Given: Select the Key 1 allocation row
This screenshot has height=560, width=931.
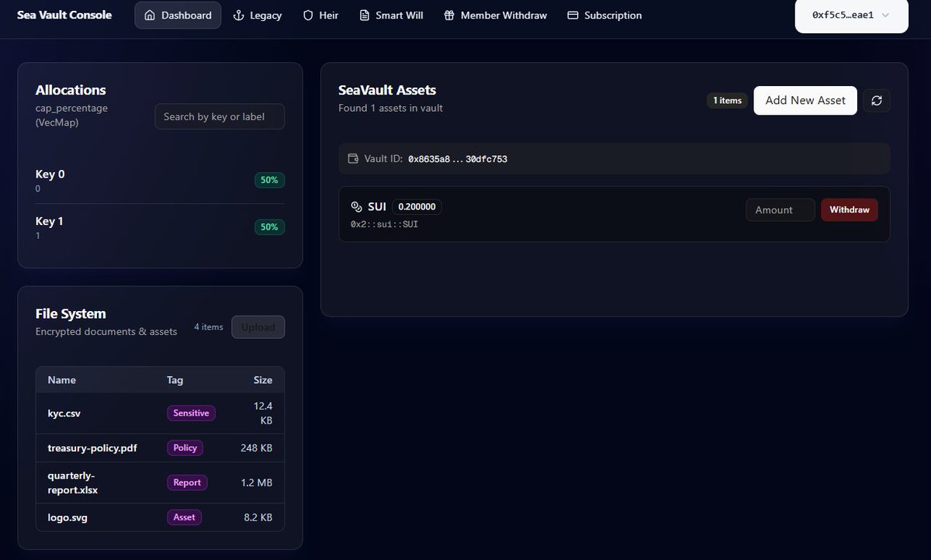Looking at the screenshot, I should [x=160, y=227].
